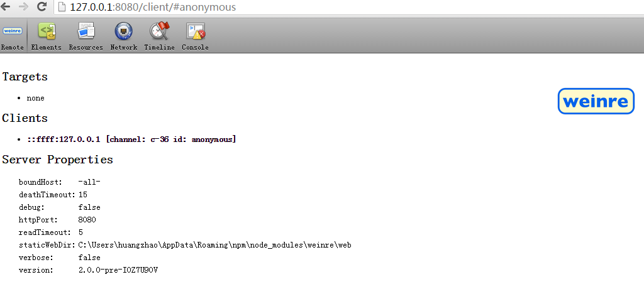Open the Remote panel in weinre toolbar
This screenshot has width=644, height=294.
coord(12,36)
